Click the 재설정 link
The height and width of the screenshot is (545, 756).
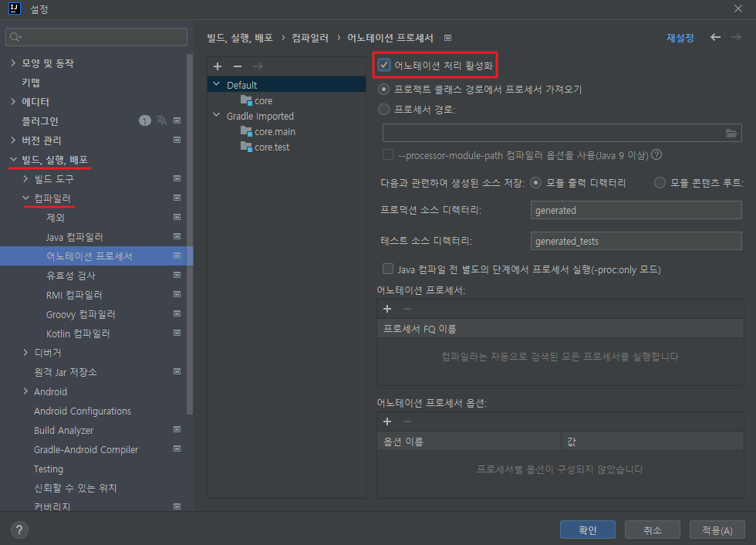click(x=680, y=38)
